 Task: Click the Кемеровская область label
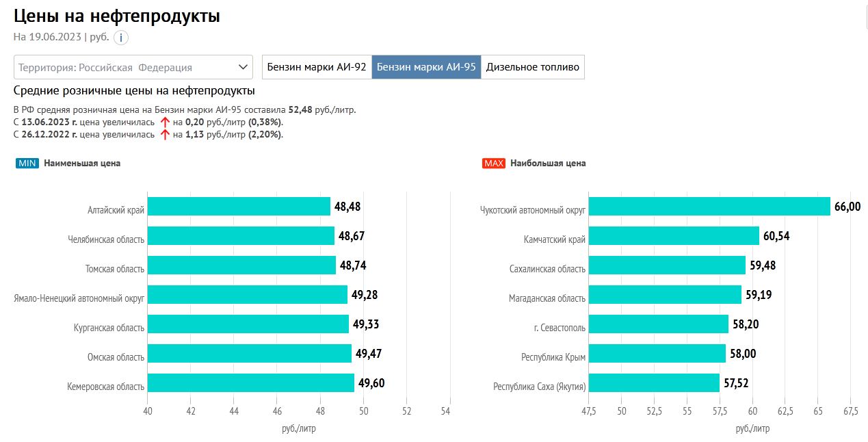tap(106, 387)
